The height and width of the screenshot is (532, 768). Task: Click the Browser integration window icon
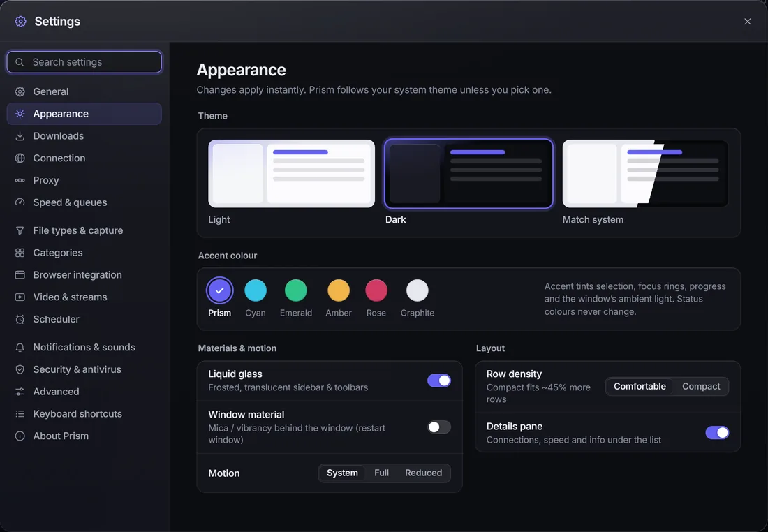click(x=20, y=275)
